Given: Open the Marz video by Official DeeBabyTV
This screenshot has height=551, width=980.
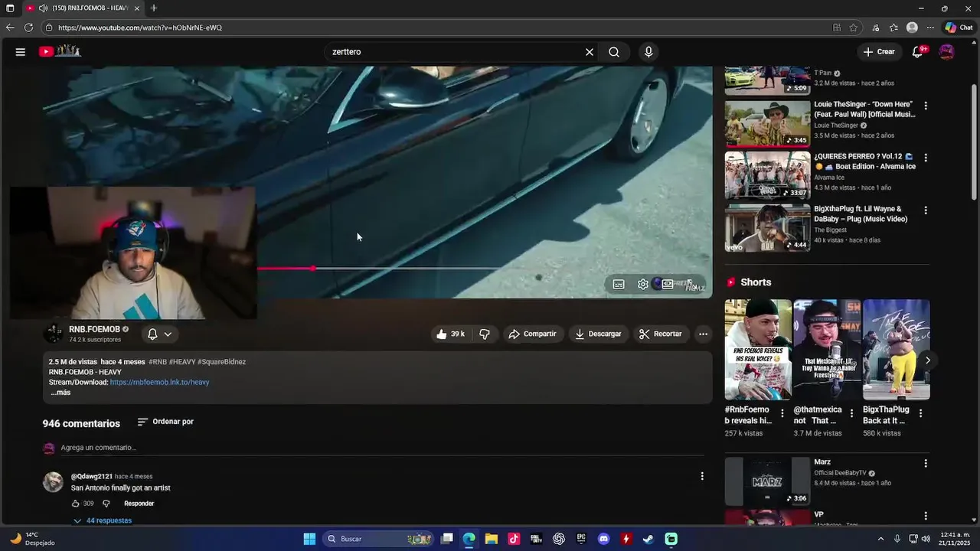Looking at the screenshot, I should (767, 481).
